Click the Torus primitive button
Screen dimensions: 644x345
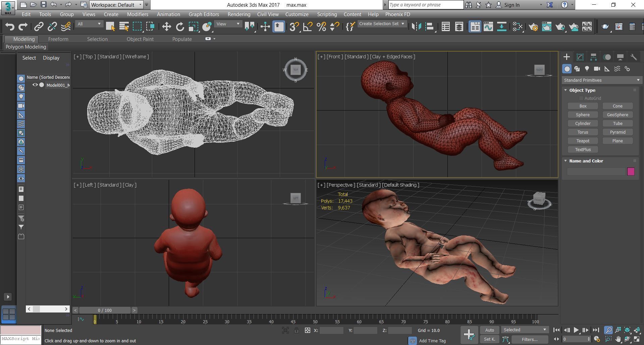pos(583,132)
